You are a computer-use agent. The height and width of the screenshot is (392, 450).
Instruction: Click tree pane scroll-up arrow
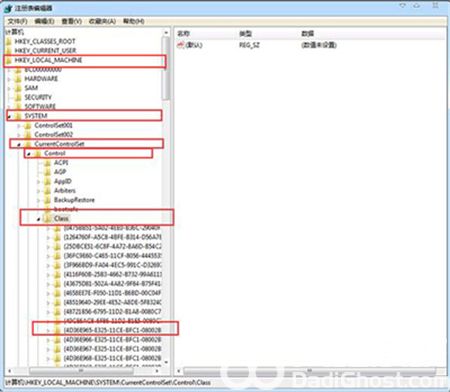[166, 32]
